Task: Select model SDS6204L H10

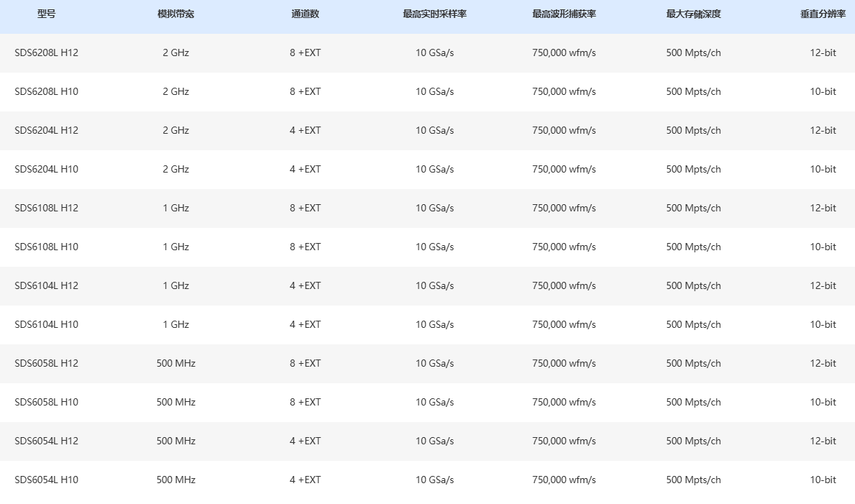Action: tap(46, 169)
